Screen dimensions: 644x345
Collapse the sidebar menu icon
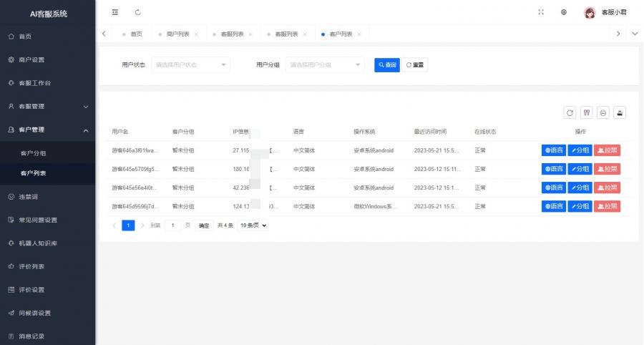pyautogui.click(x=115, y=12)
